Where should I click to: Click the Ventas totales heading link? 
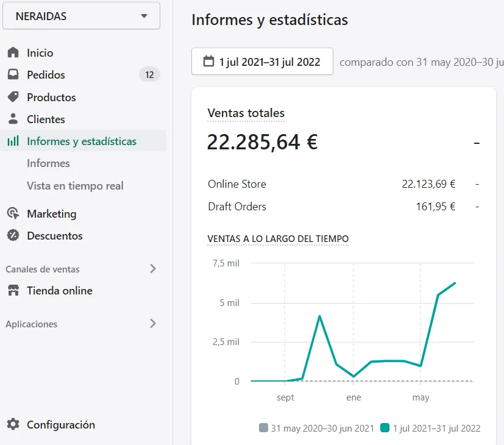click(x=246, y=113)
